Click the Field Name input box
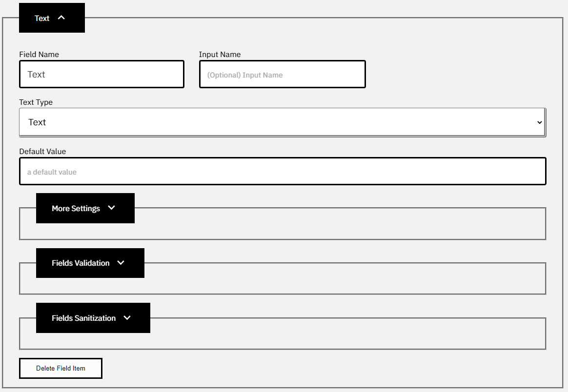The width and height of the screenshot is (568, 392). tap(102, 74)
